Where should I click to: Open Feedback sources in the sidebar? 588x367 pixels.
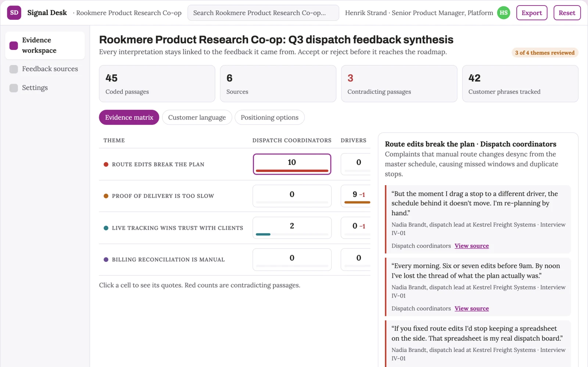coord(45,69)
